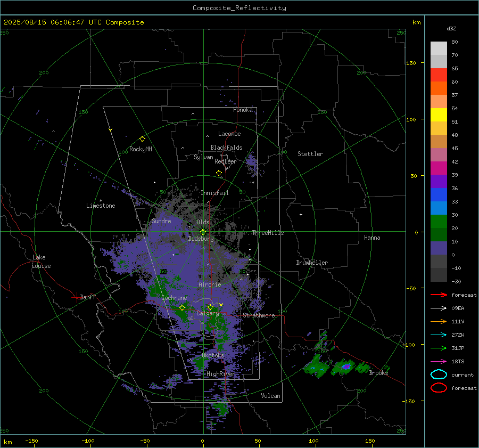
Task: Click the green 31JP arrow icon
Action: point(439,348)
